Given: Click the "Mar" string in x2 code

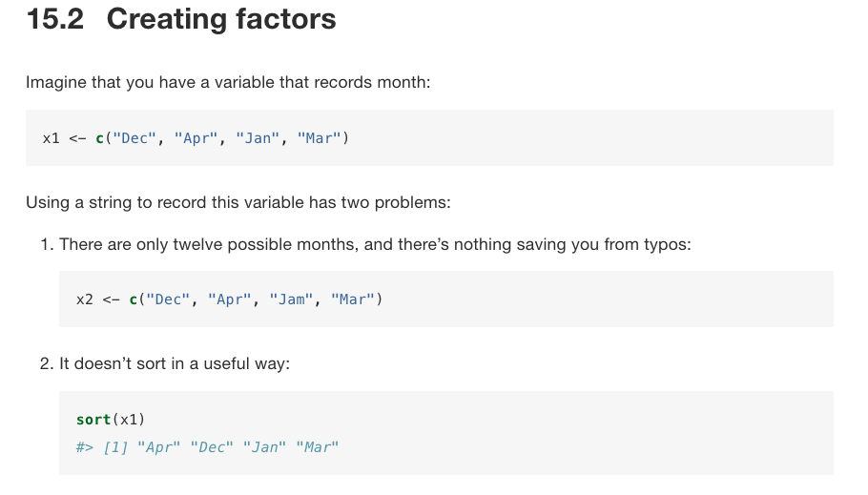Looking at the screenshot, I should [353, 299].
